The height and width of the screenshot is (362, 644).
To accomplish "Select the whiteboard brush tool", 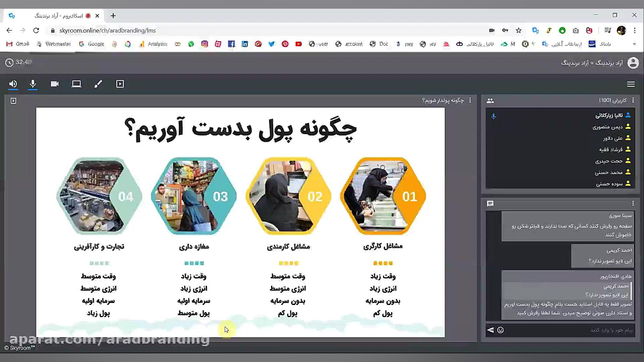I will (98, 84).
